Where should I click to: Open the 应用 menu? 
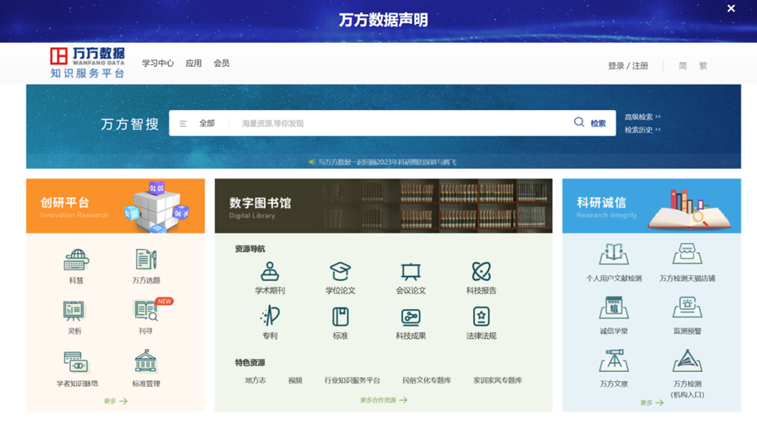[194, 63]
